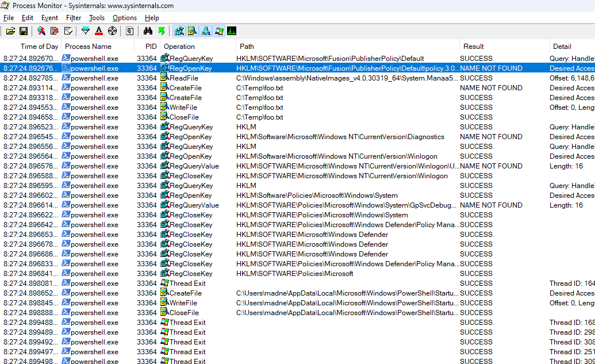
Task: Click the RegCloseKey row for NT\CurrentVersion\Winlogon
Action: click(x=298, y=176)
